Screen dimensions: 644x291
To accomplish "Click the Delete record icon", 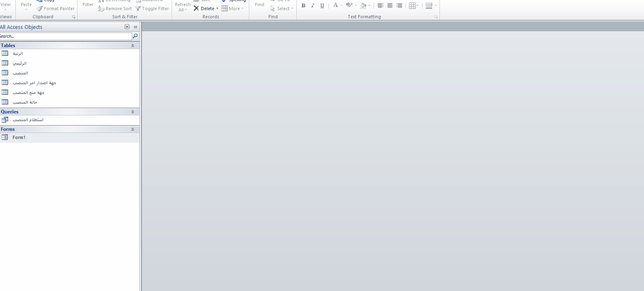I will 196,9.
